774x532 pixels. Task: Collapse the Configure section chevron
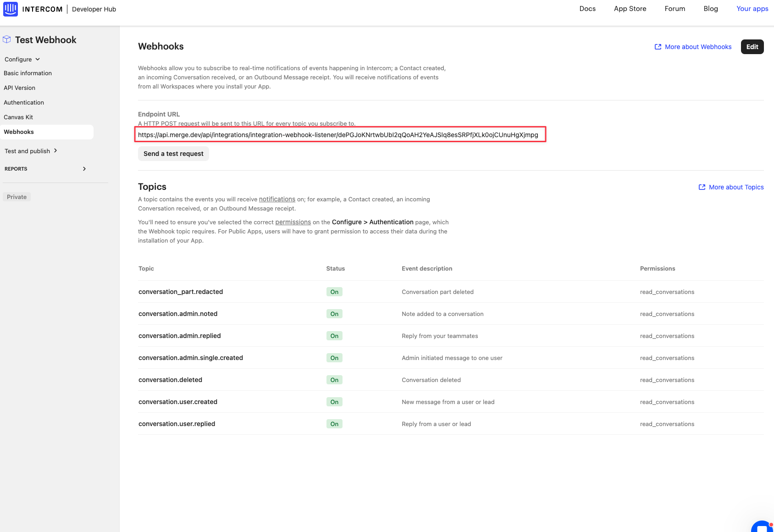(38, 59)
